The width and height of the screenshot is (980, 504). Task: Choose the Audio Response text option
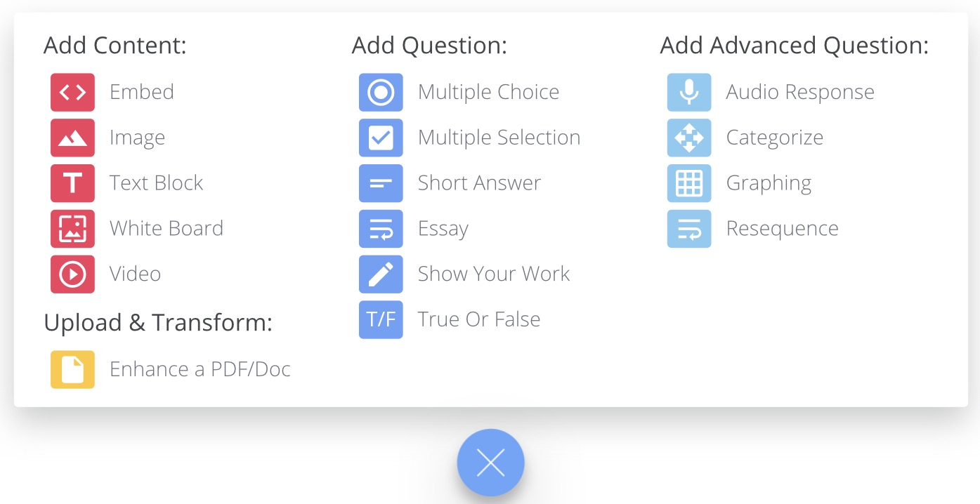coord(800,92)
